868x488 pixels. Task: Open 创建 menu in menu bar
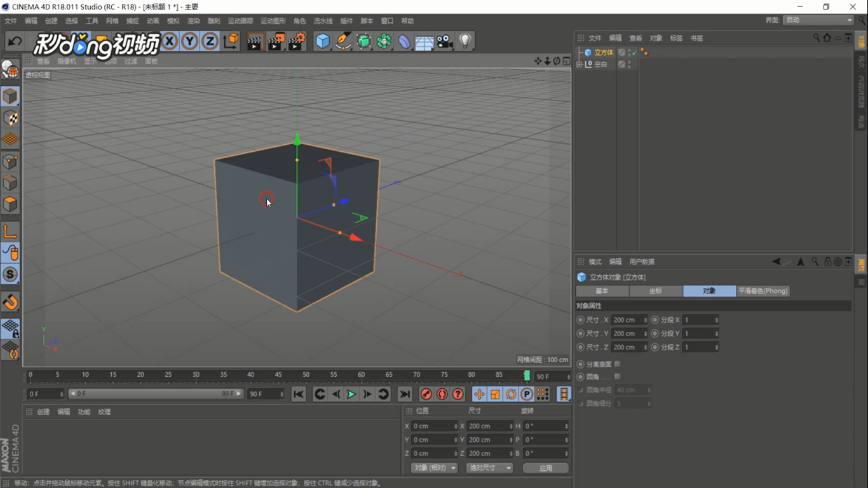click(x=51, y=21)
